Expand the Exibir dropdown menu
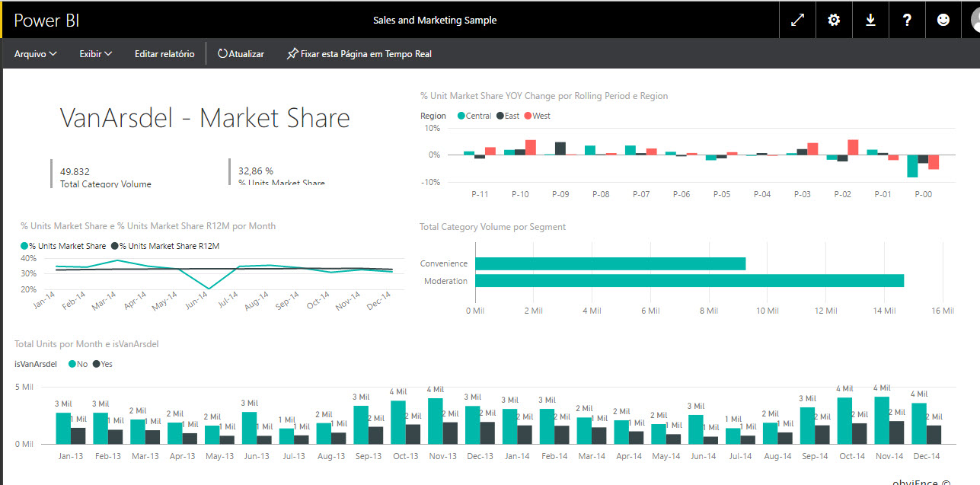 pyautogui.click(x=96, y=54)
